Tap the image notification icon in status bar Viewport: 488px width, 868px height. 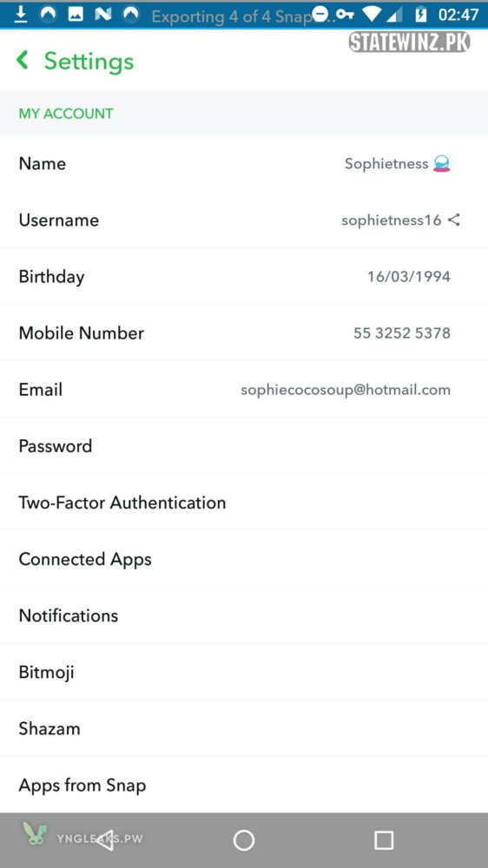(76, 15)
